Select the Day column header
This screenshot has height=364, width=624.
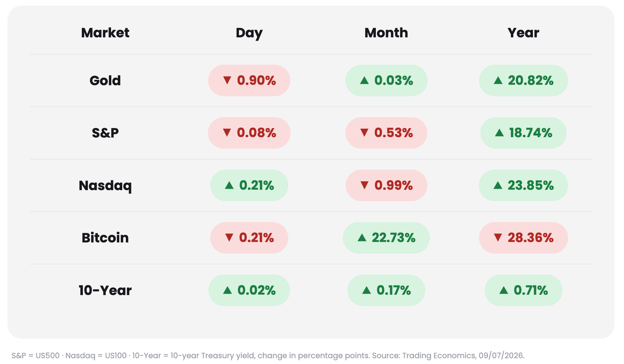(x=249, y=33)
